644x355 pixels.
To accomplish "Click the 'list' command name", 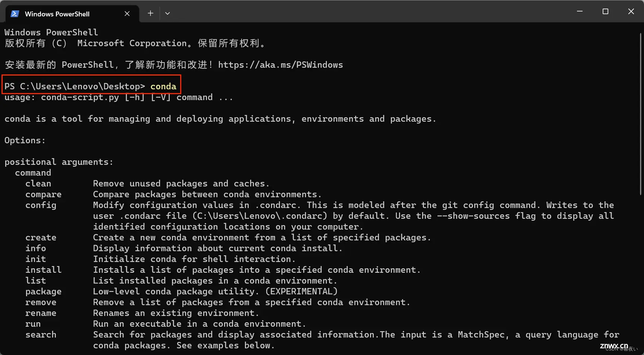I will 36,281.
